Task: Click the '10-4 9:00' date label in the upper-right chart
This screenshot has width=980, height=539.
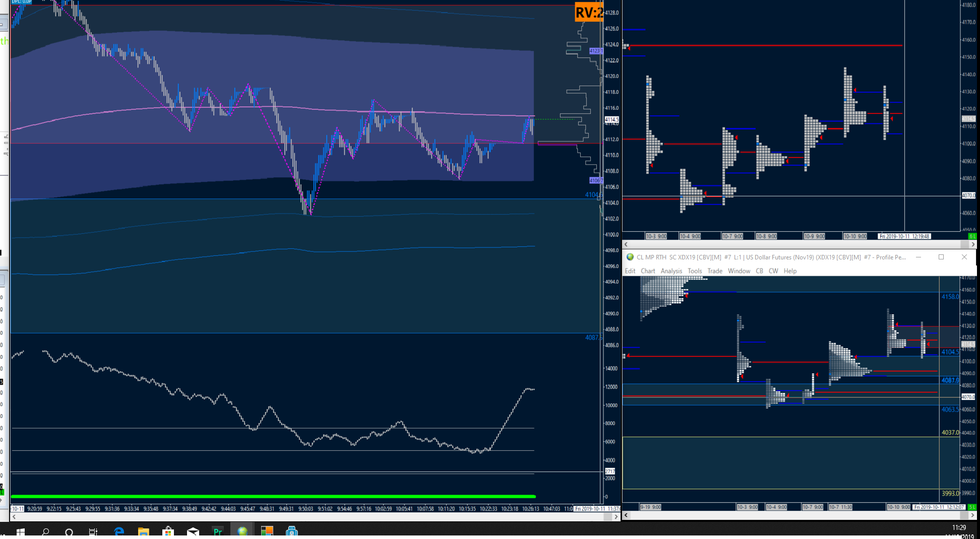Action: [x=690, y=236]
